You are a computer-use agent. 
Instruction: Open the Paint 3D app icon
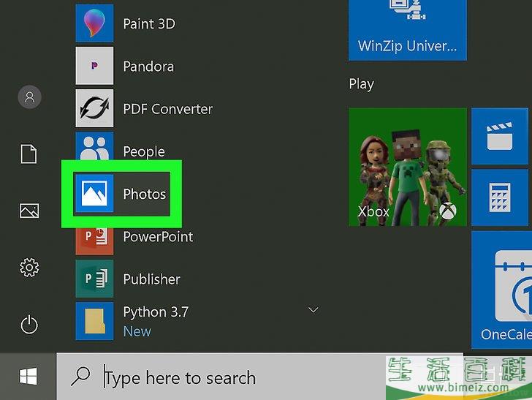point(94,23)
